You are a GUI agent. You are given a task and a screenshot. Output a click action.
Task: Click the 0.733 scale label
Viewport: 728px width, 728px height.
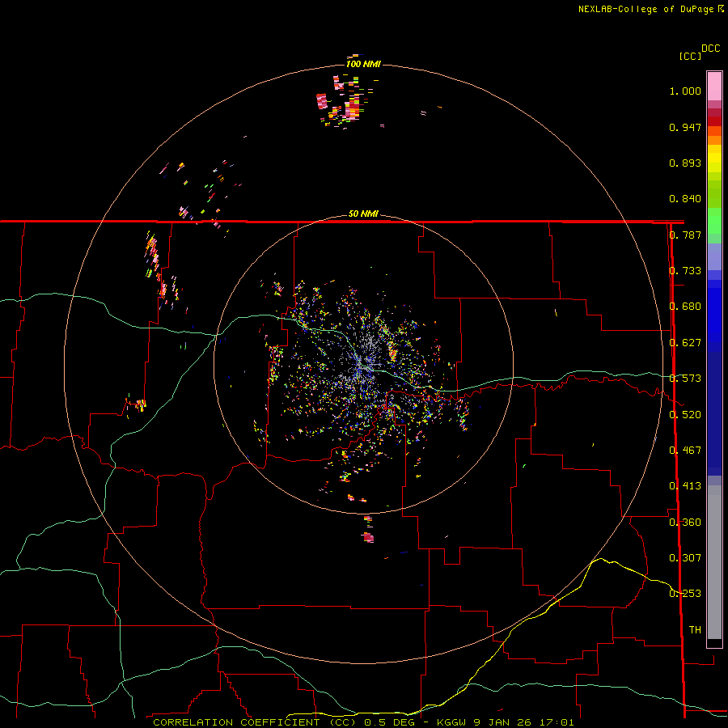[x=685, y=271]
